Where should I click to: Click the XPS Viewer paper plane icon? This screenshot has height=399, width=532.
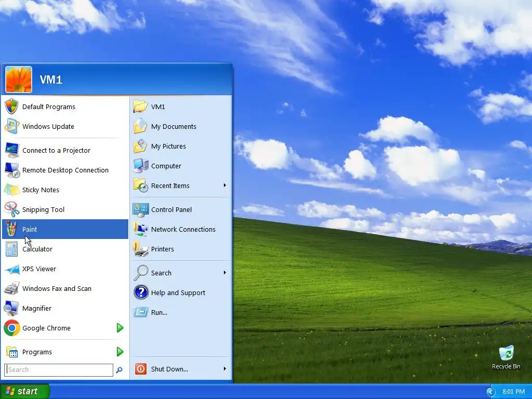(11, 269)
